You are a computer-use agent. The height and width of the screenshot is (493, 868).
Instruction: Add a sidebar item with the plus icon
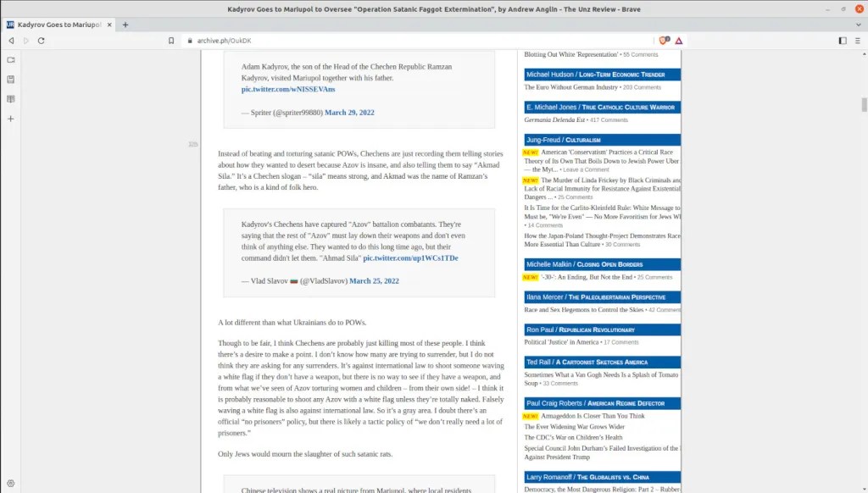(x=10, y=119)
